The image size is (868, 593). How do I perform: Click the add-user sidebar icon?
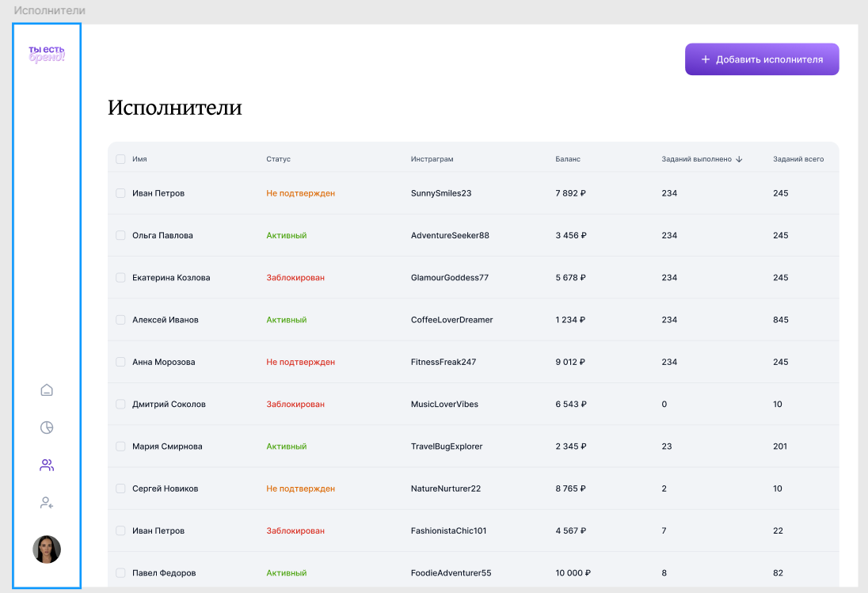click(x=47, y=503)
